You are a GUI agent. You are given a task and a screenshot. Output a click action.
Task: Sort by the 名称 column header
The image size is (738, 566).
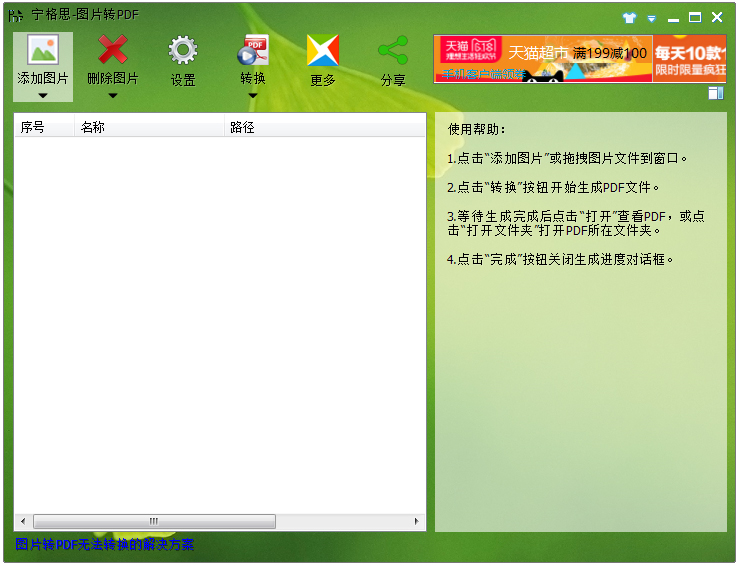149,127
